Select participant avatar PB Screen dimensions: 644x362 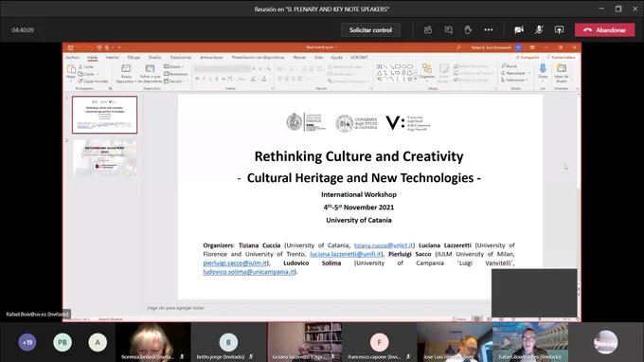[x=63, y=342]
